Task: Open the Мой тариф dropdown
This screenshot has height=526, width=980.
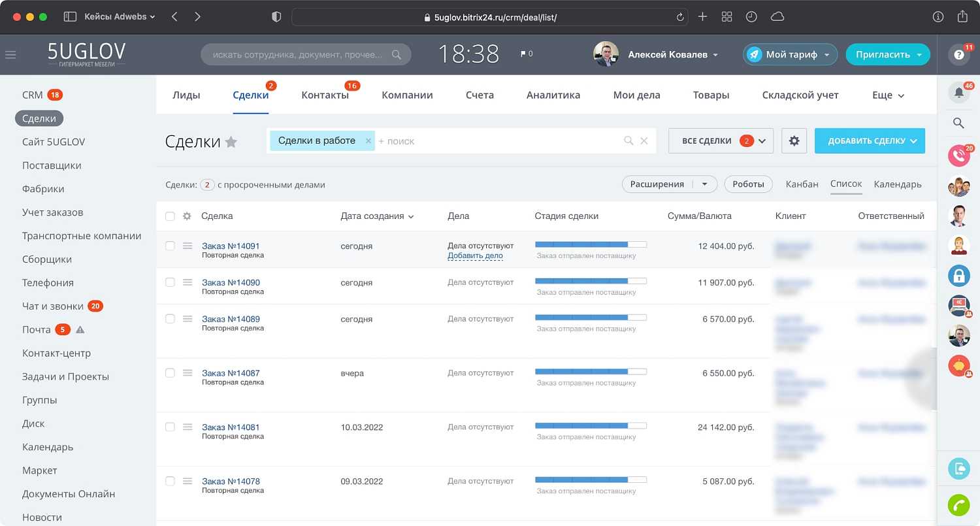Action: pos(790,55)
